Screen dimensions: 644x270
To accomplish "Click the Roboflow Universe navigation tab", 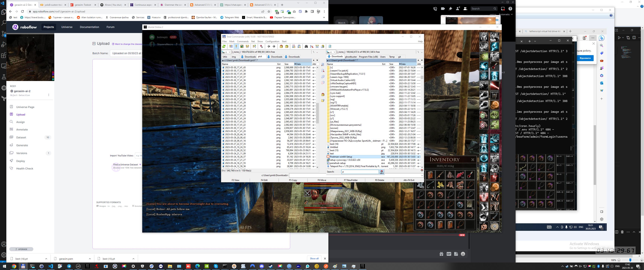I will [67, 27].
